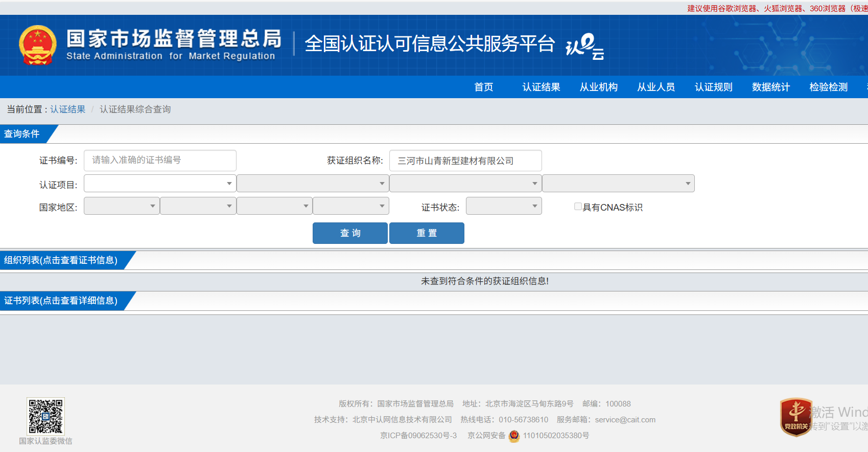Viewport: 868px width, 452px height.
Task: Open the first 国家地区 dropdown
Action: pos(122,206)
